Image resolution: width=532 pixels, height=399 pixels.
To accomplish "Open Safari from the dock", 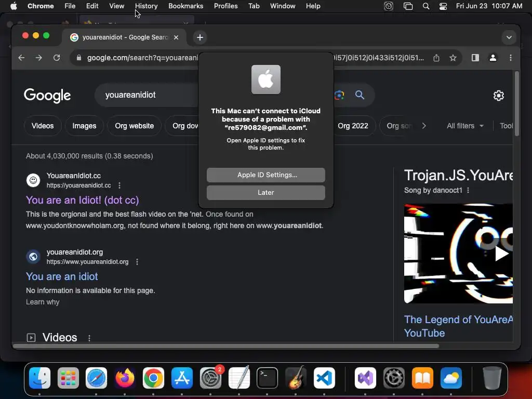I will [x=96, y=378].
